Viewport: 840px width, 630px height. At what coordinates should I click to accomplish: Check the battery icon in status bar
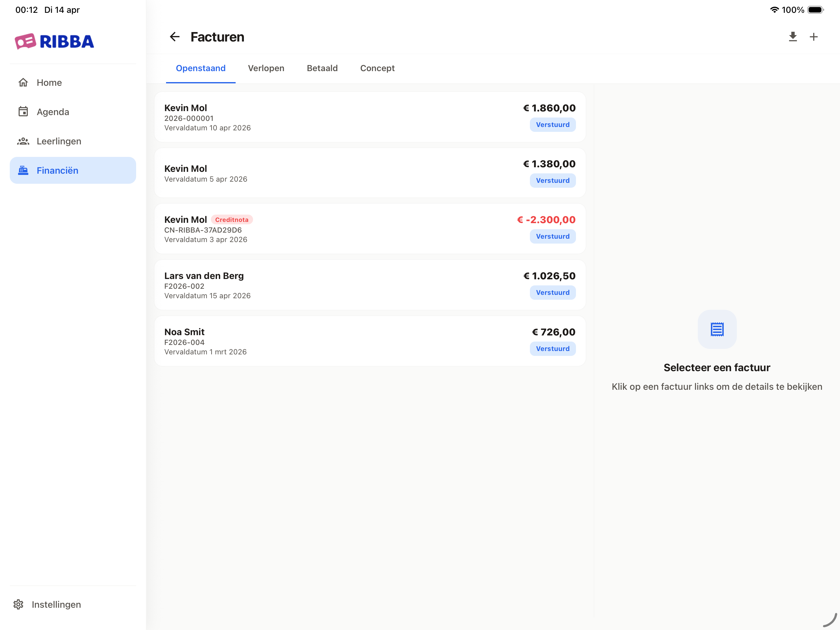tap(816, 10)
